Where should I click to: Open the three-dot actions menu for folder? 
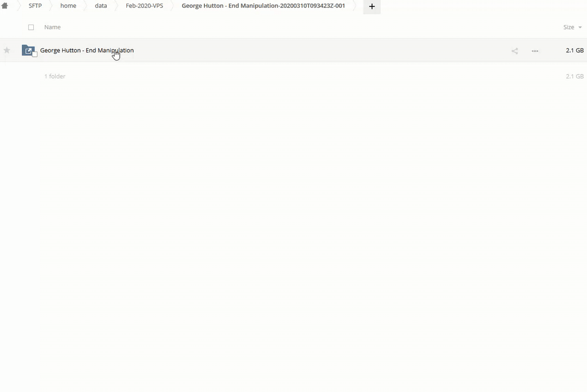pyautogui.click(x=535, y=51)
